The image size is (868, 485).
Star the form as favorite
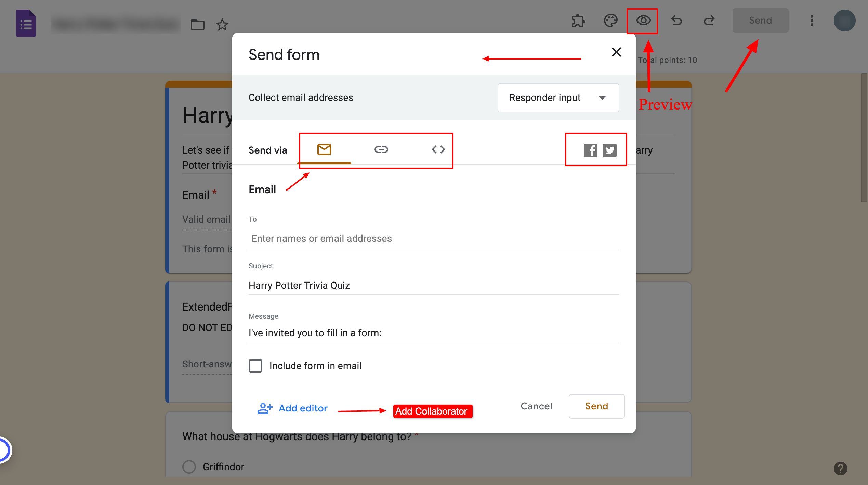click(222, 24)
